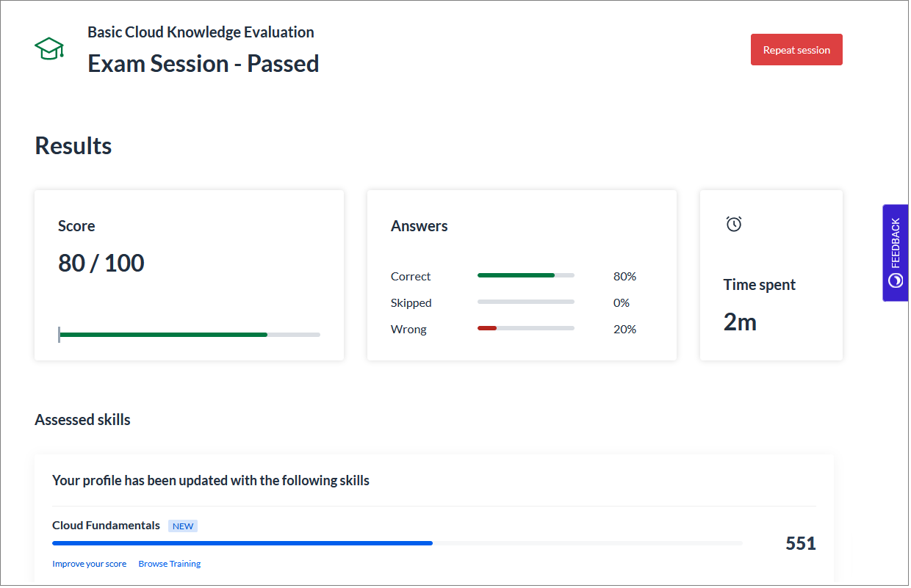Click the Results heading
This screenshot has height=588, width=911.
pos(73,146)
